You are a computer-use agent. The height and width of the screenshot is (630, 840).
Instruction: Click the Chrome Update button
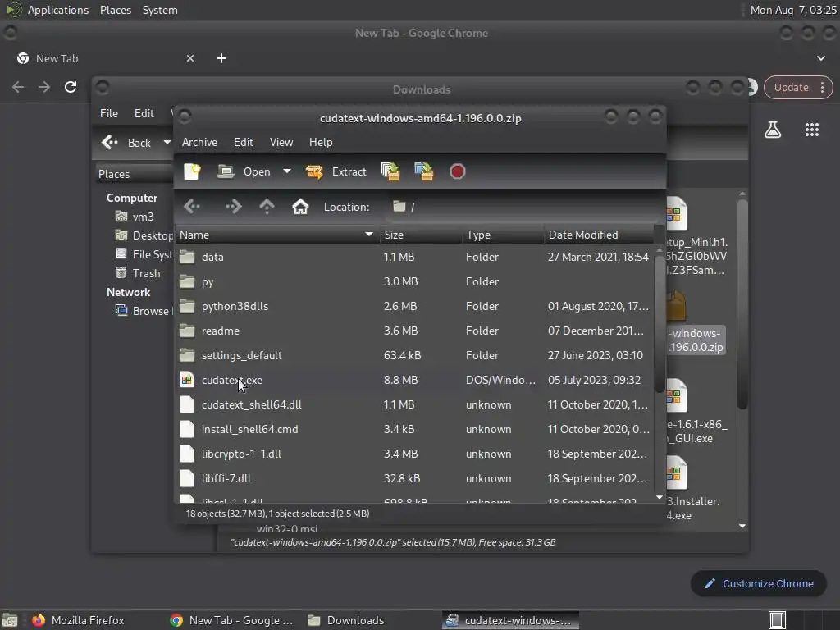798,87
